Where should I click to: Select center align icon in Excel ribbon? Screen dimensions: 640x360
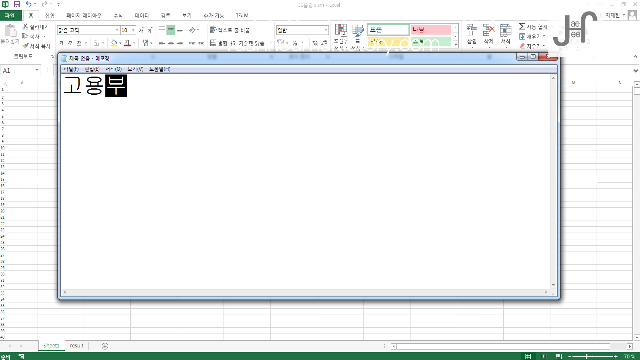pos(171,43)
